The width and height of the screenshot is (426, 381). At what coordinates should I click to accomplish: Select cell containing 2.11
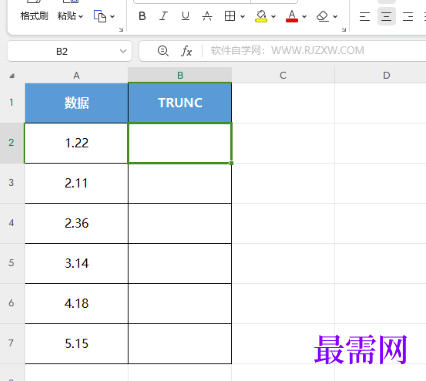click(76, 183)
